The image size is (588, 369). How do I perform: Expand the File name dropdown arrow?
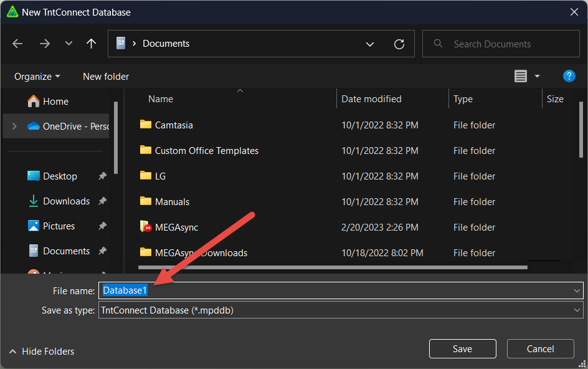coord(577,290)
